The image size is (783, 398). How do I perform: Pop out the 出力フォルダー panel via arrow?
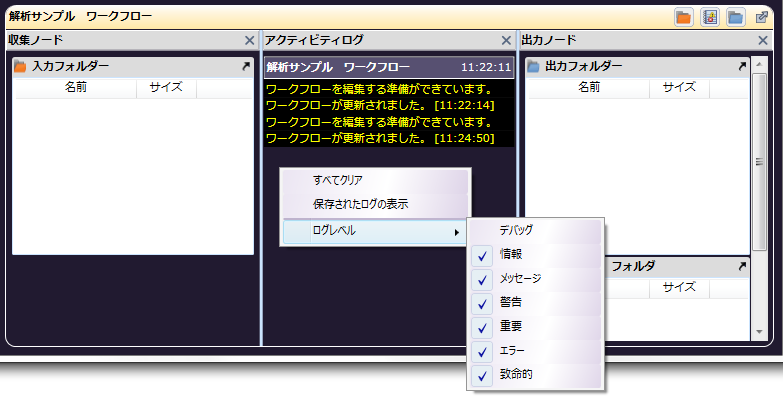pos(742,66)
